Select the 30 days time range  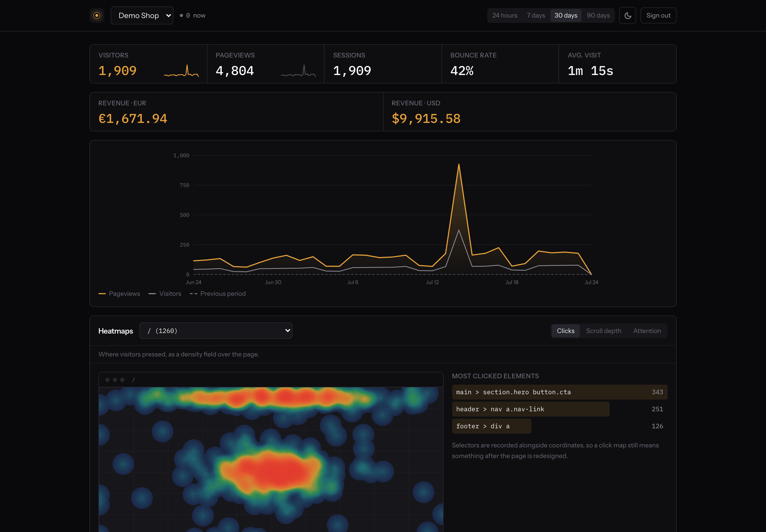566,15
